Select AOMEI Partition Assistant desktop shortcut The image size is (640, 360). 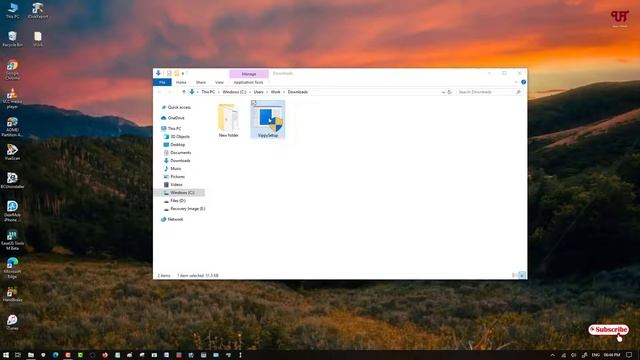12,127
